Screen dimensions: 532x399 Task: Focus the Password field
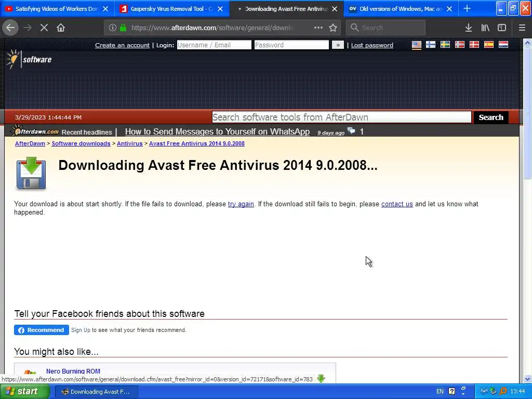[291, 45]
